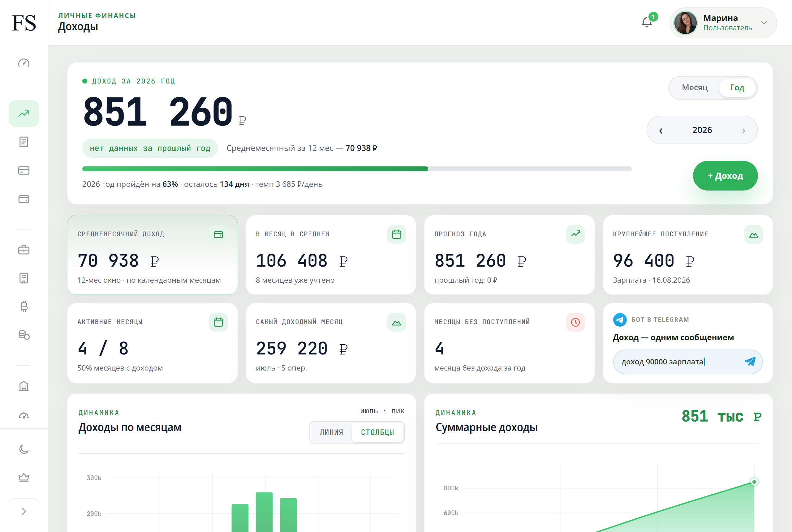Screen dimensions: 792x532
Task: Switch chart view to 'Столбцы' tab
Action: [377, 432]
